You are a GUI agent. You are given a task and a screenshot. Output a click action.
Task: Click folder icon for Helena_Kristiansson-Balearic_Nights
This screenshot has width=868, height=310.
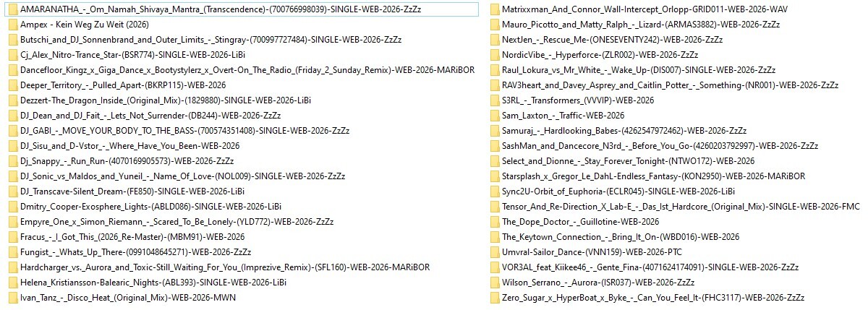pos(13,283)
